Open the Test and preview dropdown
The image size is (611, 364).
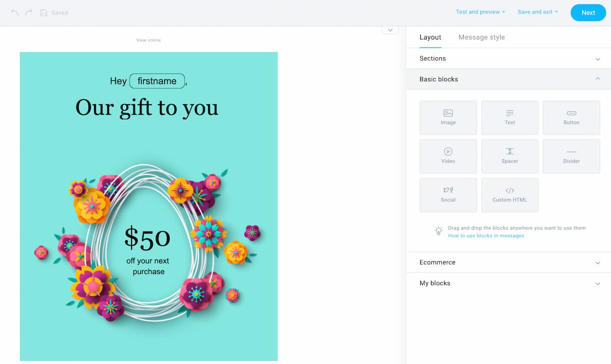pyautogui.click(x=480, y=12)
